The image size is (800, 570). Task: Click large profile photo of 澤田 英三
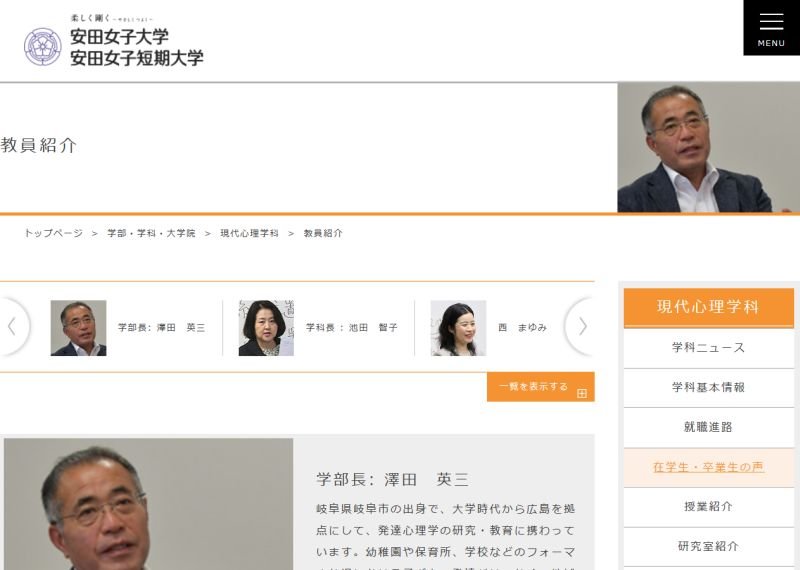[x=148, y=504]
